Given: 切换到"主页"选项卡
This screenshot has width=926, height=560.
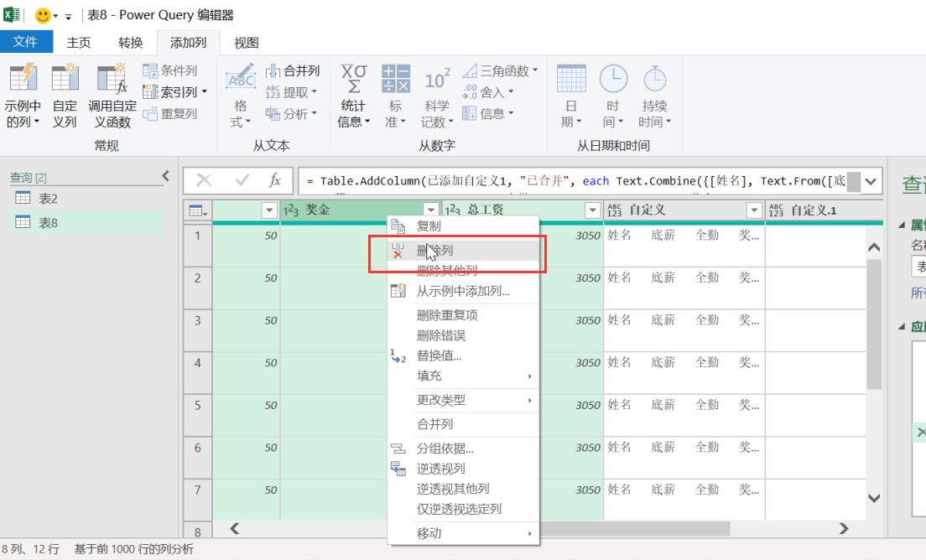Looking at the screenshot, I should (78, 41).
